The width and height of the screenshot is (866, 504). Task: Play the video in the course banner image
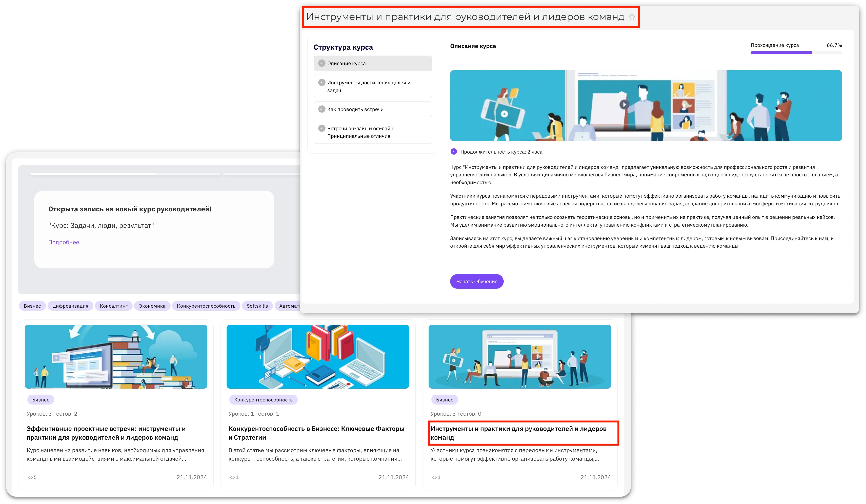point(624,104)
